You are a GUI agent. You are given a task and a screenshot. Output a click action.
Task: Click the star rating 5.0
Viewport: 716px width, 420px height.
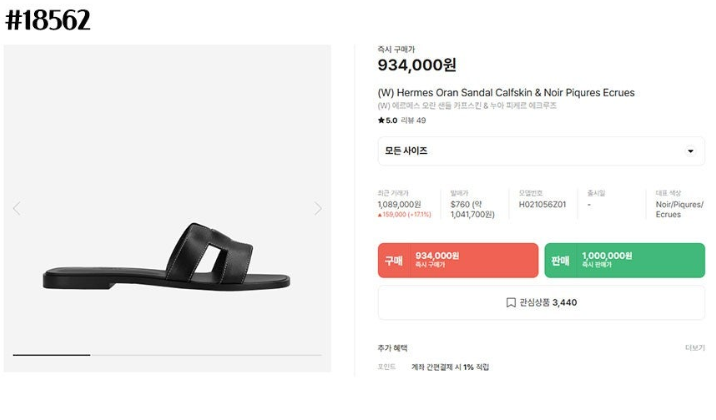tap(387, 121)
